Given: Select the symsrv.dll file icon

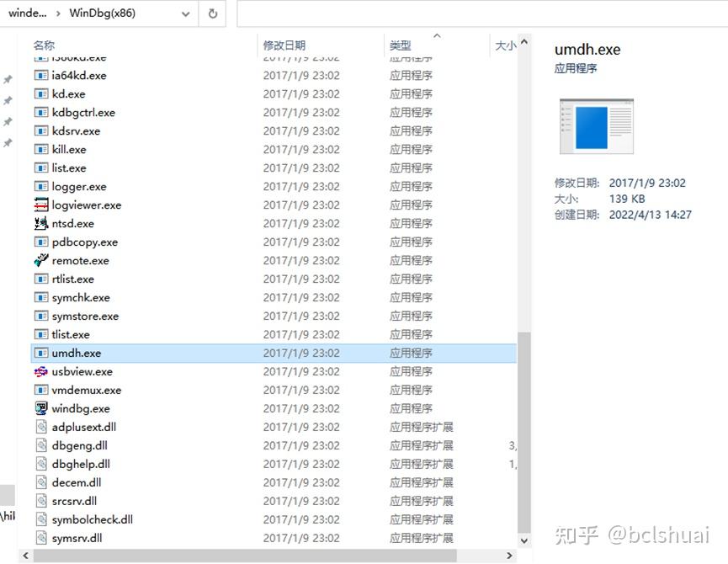Looking at the screenshot, I should 41,538.
